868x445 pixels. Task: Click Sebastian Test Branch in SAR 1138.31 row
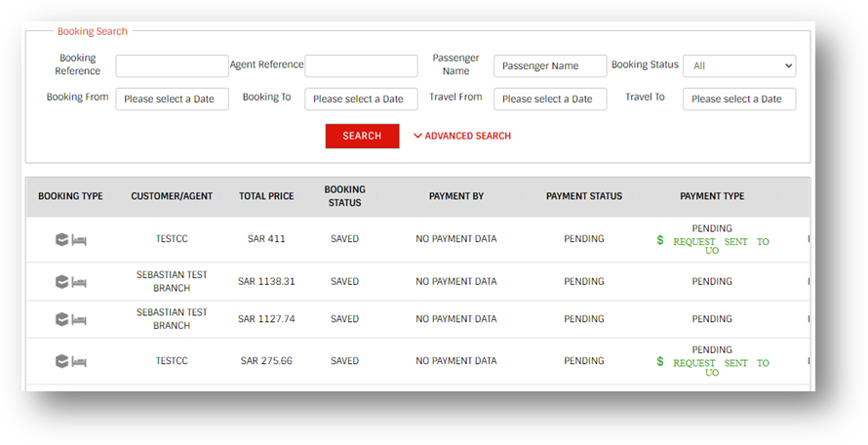coord(172,281)
